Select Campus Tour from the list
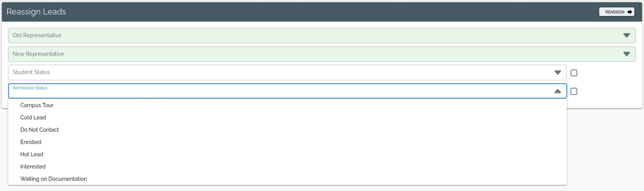The height and width of the screenshot is (191, 644). click(x=37, y=105)
